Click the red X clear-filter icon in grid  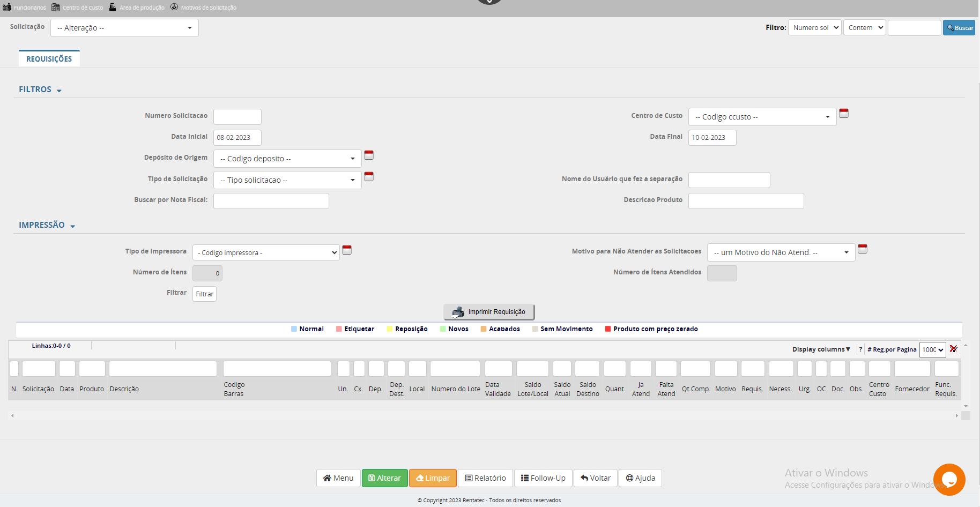click(953, 349)
